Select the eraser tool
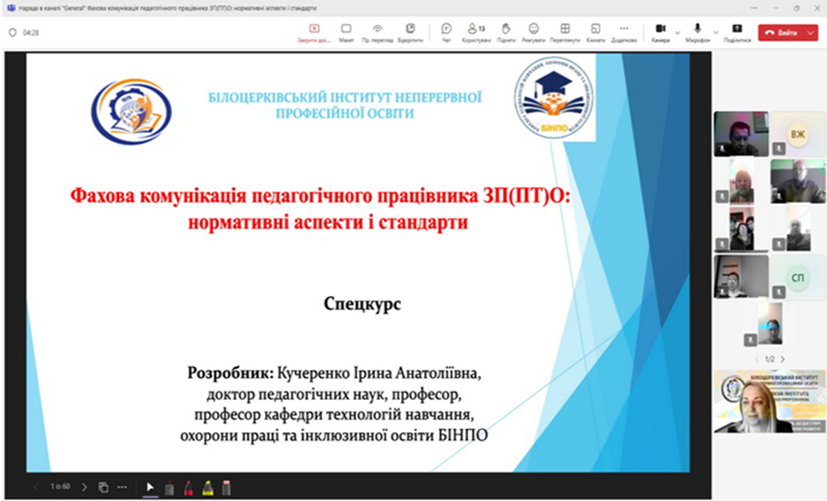Image resolution: width=827 pixels, height=501 pixels. 226,487
